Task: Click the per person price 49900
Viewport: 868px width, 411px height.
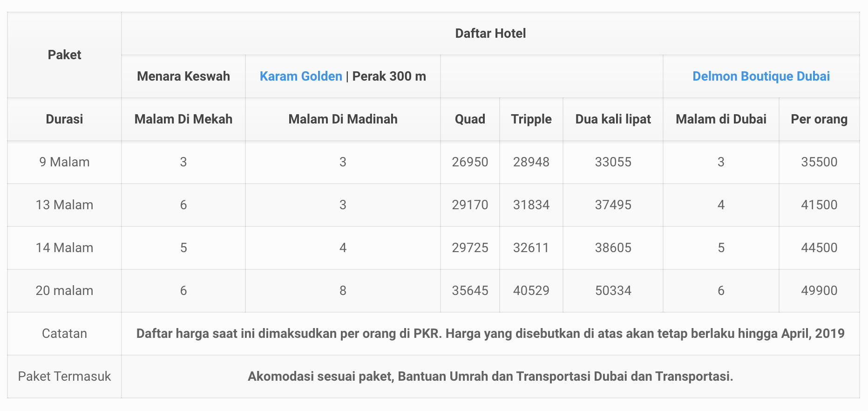Action: (x=819, y=291)
